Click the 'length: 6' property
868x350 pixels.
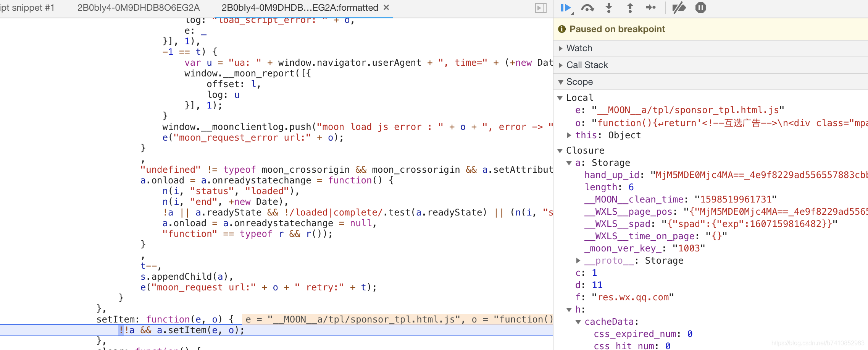pyautogui.click(x=609, y=187)
